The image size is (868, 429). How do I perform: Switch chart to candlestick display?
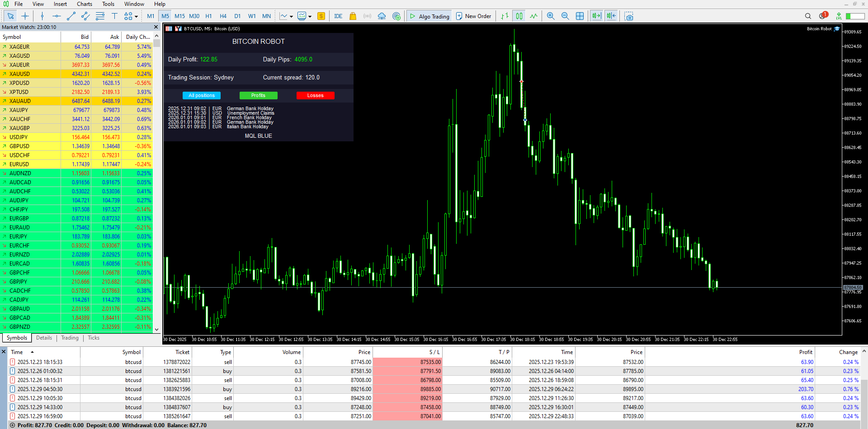point(519,16)
